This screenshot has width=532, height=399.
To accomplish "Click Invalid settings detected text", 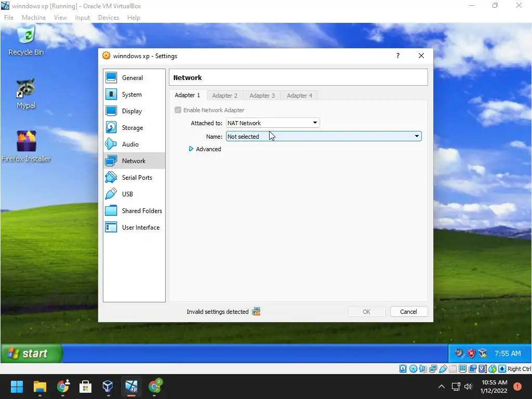I will tap(218, 312).
